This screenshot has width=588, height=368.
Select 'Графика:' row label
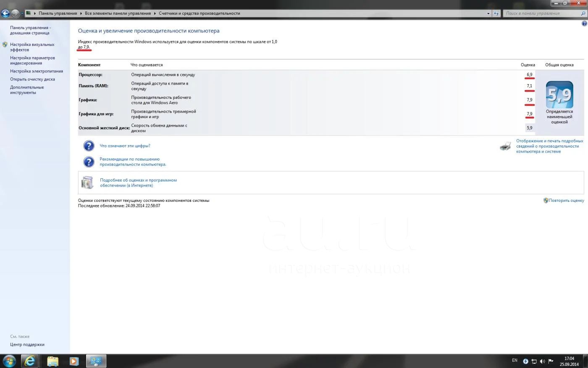pos(88,100)
